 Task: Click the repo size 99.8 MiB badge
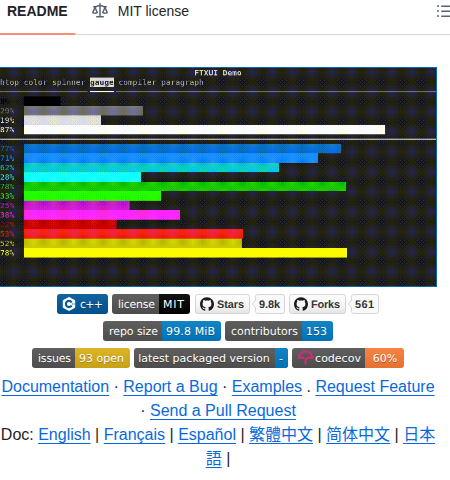coord(162,331)
